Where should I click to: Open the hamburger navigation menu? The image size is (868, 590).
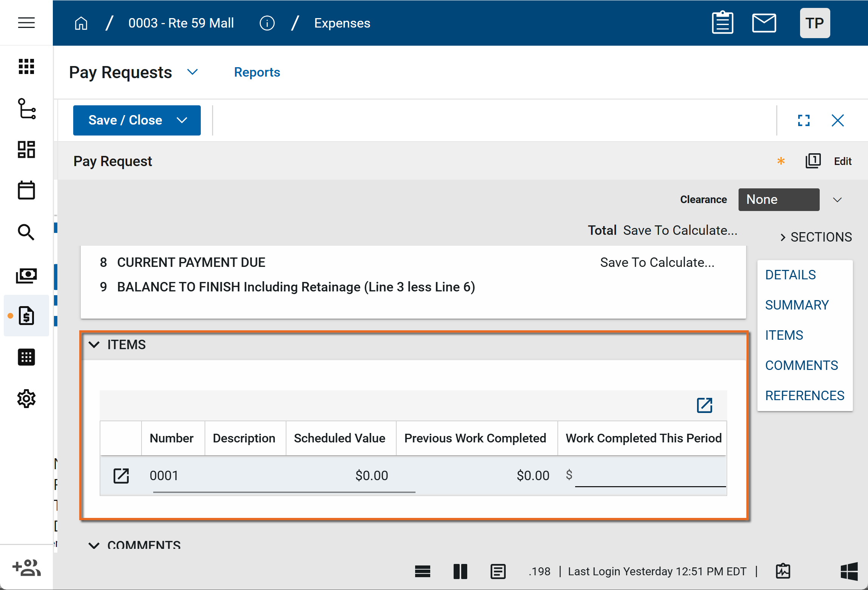[x=26, y=23]
